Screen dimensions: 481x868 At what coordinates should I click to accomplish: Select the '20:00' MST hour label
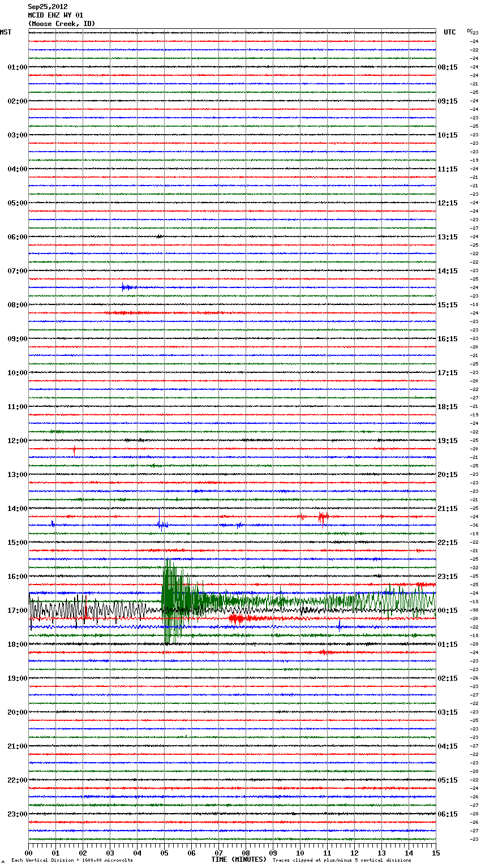[18, 712]
